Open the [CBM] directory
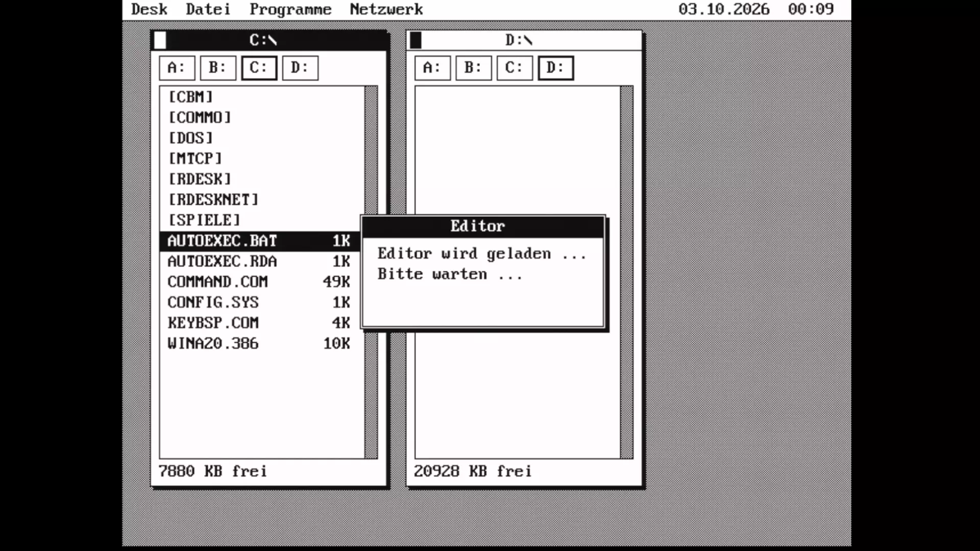980x551 pixels. pyautogui.click(x=190, y=97)
